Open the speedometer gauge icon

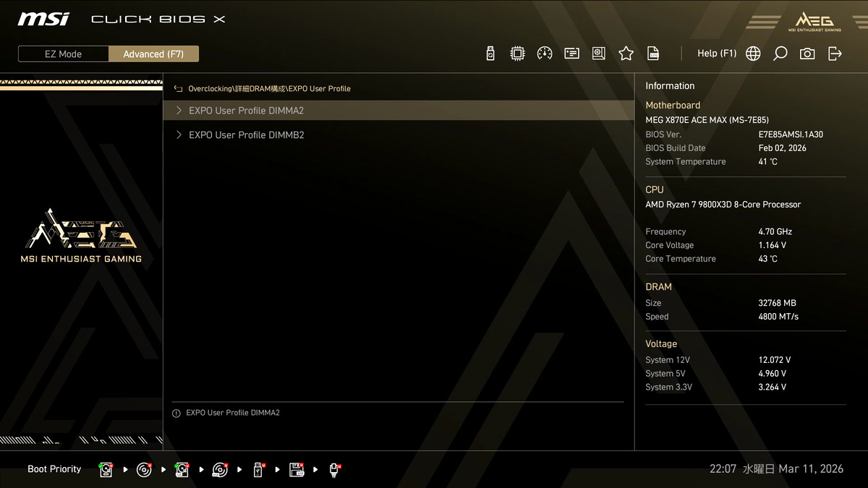[545, 53]
